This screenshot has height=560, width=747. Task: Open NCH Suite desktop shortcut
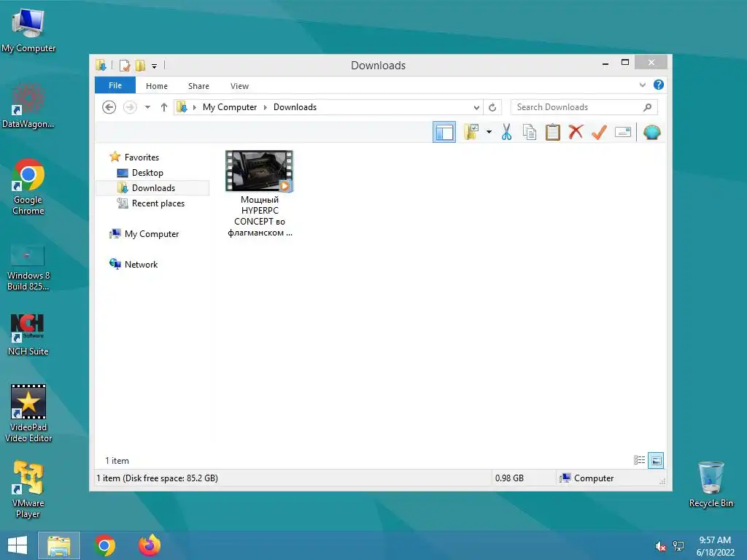28,334
